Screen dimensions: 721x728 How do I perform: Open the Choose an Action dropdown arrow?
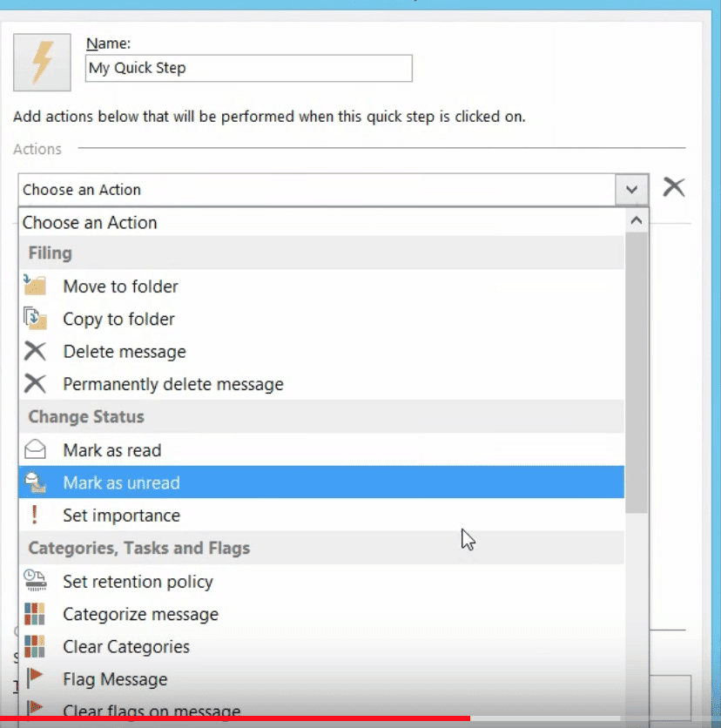tap(631, 189)
